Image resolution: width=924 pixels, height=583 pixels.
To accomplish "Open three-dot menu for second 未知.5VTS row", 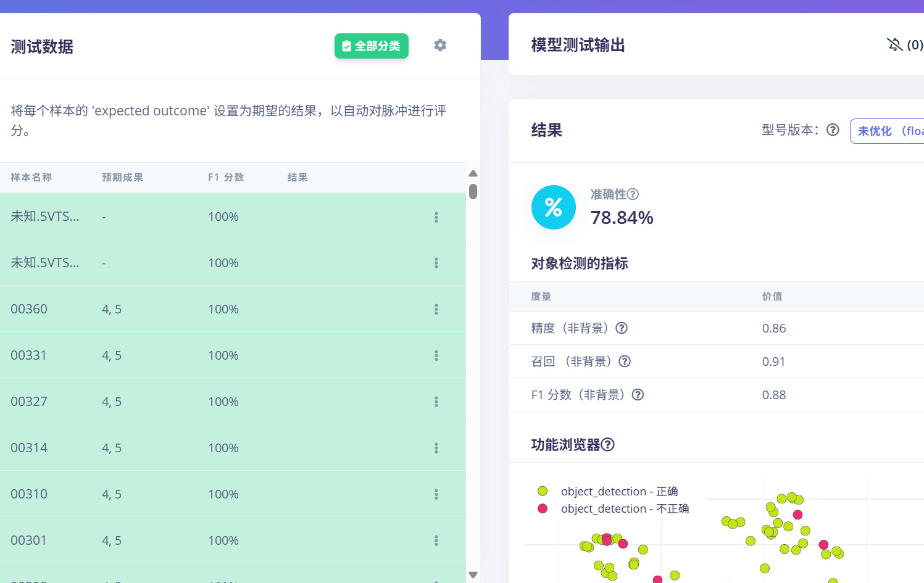I will click(436, 263).
